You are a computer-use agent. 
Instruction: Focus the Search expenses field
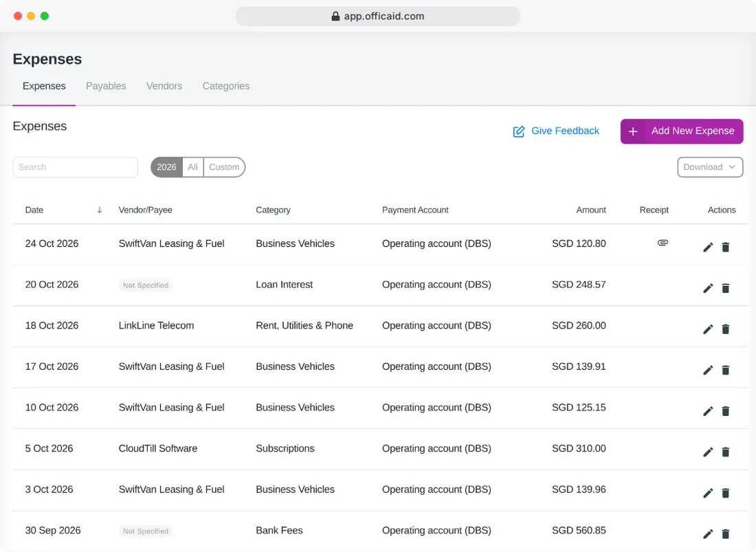pyautogui.click(x=75, y=167)
